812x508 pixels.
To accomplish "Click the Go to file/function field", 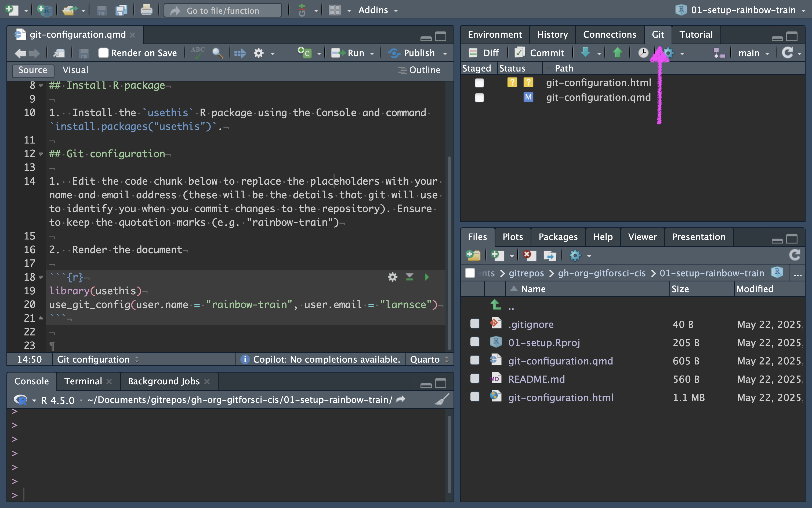I will [223, 10].
